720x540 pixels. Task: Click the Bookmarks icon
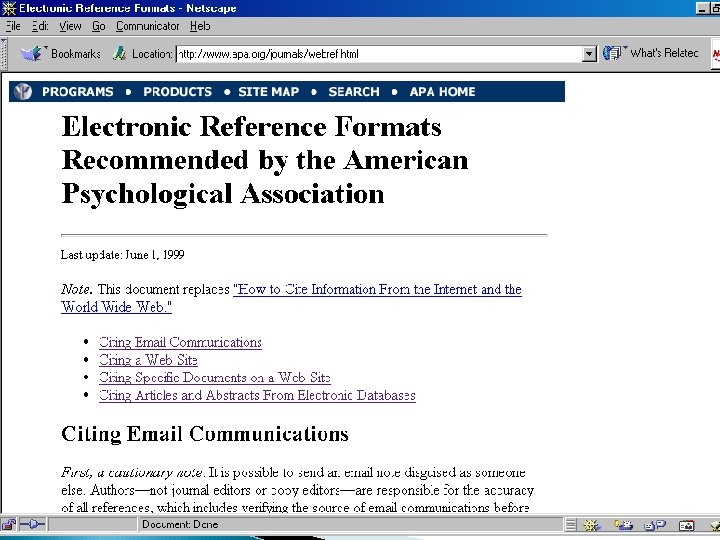tap(31, 54)
